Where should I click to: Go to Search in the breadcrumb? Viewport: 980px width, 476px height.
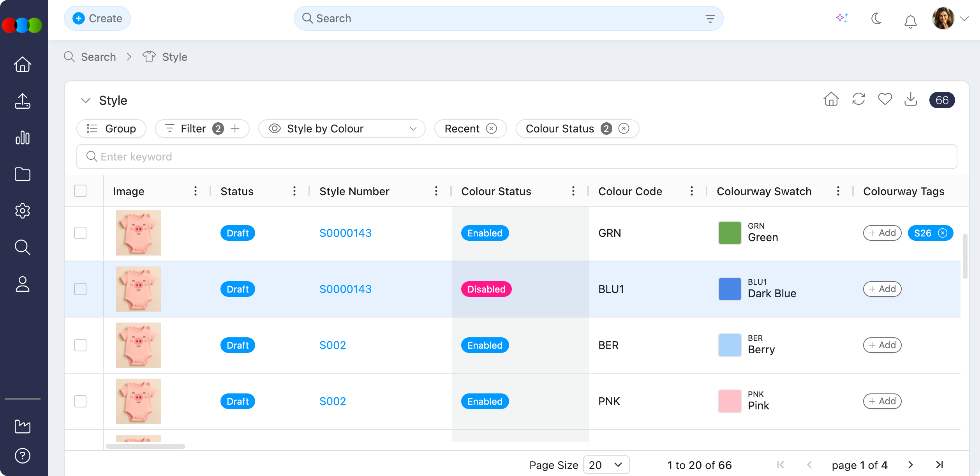(x=98, y=57)
